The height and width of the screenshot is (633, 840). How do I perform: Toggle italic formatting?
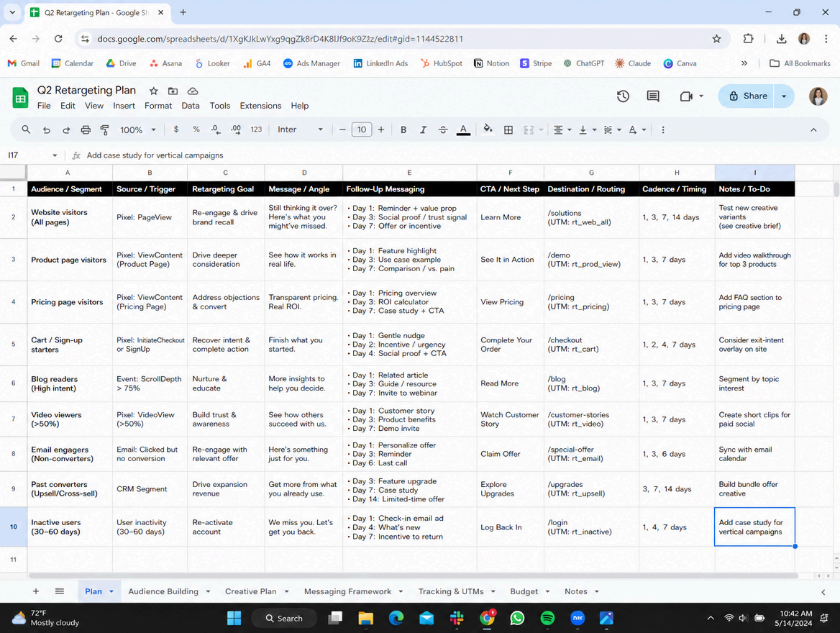423,129
